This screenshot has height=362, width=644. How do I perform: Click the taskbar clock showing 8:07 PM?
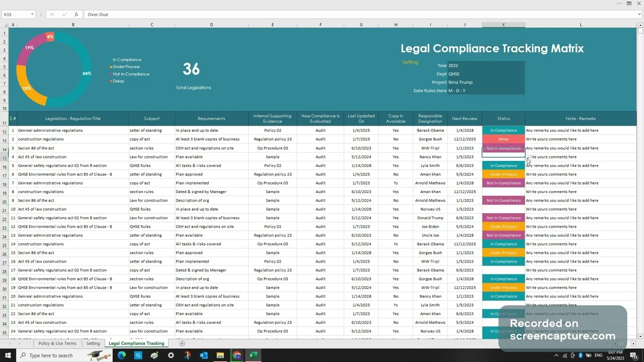coord(616,355)
